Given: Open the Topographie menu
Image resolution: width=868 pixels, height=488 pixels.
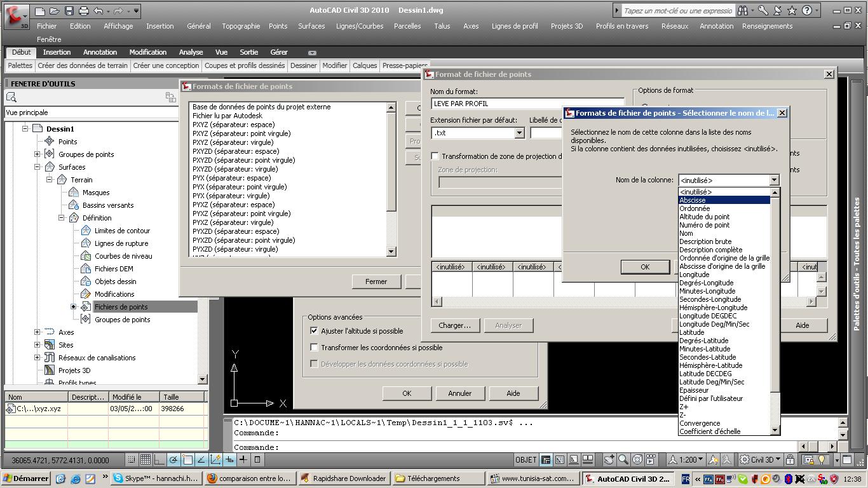Looking at the screenshot, I should (x=241, y=26).
